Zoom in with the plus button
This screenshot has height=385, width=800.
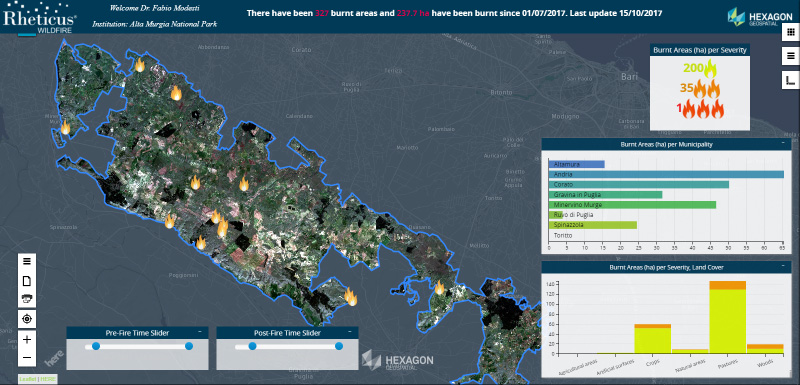[x=27, y=339]
